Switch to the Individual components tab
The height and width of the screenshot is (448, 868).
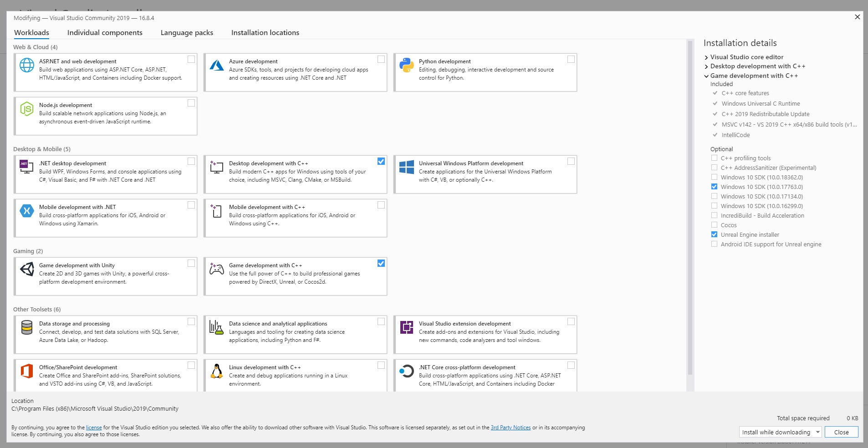(105, 32)
